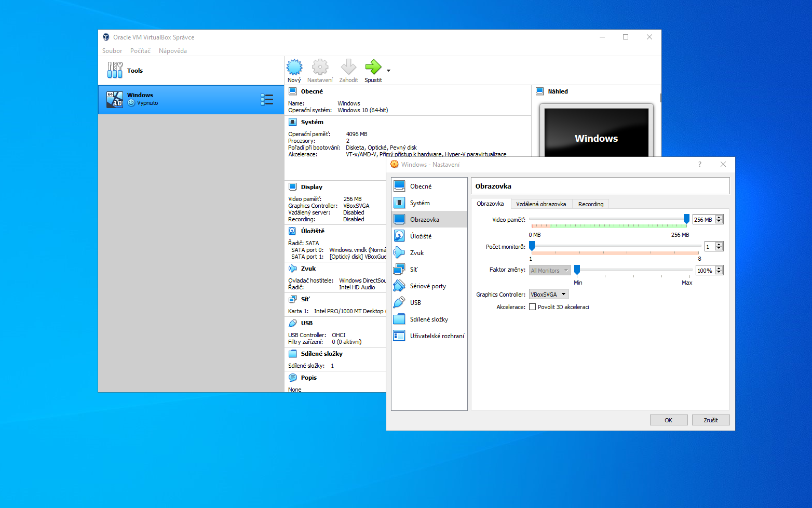The height and width of the screenshot is (508, 812).
Task: Click the "OHCI" USB controller value
Action: click(x=339, y=335)
